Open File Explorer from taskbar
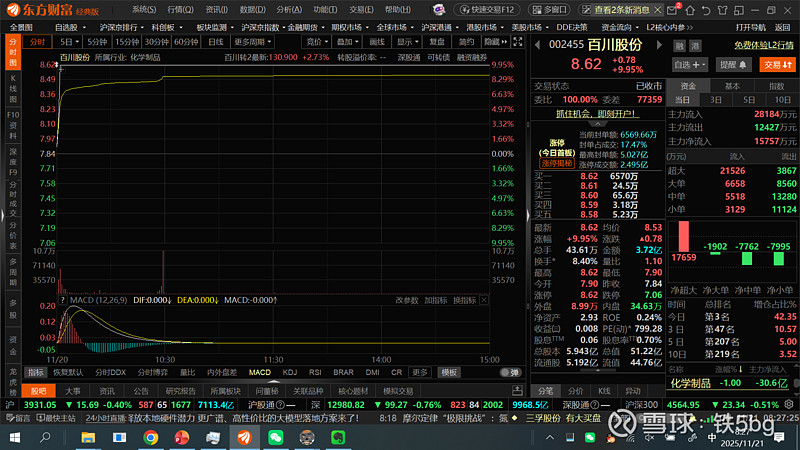 [x=88, y=437]
